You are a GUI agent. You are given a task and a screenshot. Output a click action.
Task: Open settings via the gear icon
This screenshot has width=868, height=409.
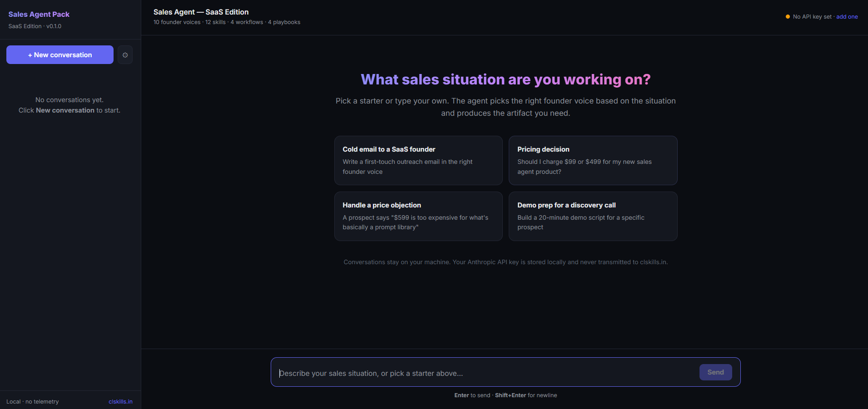pyautogui.click(x=125, y=55)
